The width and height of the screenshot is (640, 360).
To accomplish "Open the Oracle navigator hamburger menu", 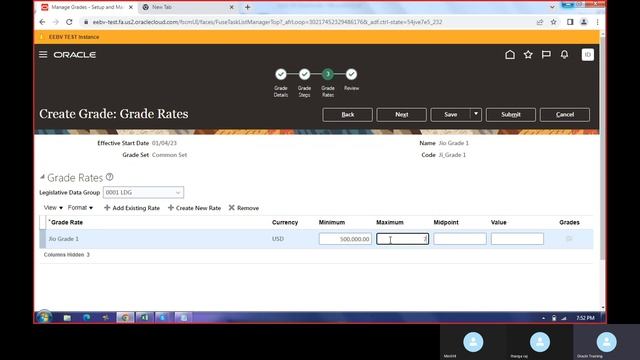I will pyautogui.click(x=43, y=55).
